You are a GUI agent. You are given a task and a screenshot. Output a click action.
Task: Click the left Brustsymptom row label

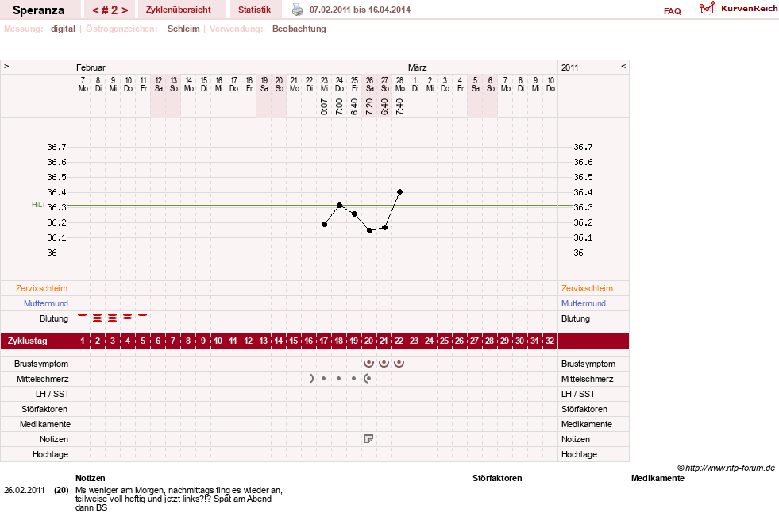click(x=42, y=364)
